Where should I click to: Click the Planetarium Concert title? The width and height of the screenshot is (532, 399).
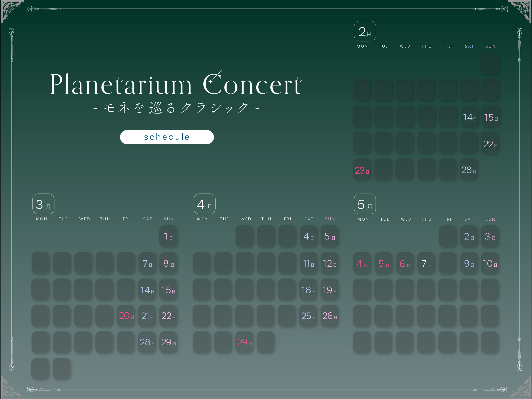click(176, 84)
